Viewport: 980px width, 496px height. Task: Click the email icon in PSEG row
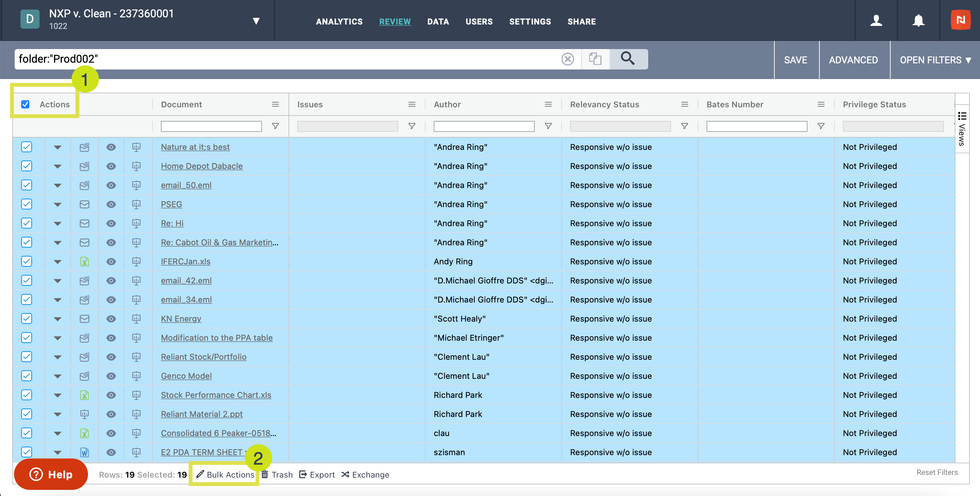pos(85,204)
